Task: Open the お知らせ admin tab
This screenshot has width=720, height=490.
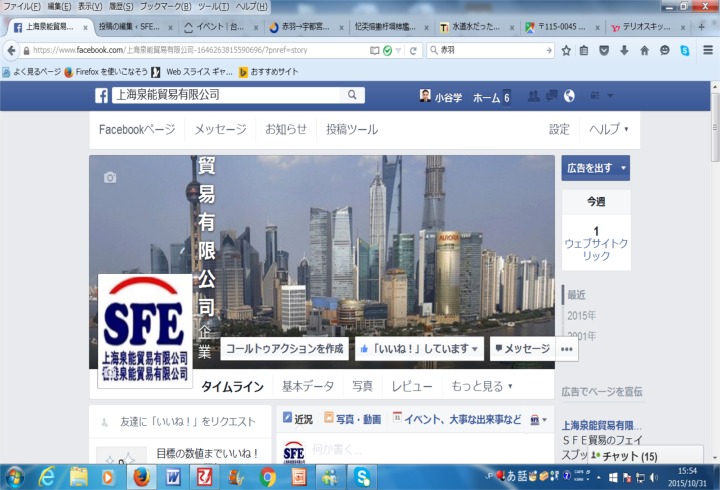Action: pos(286,130)
